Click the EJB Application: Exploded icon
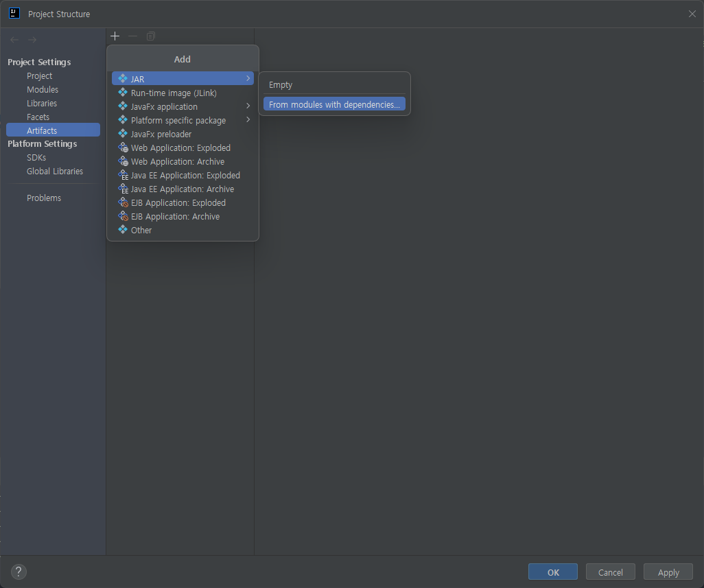The height and width of the screenshot is (588, 704). coord(123,202)
